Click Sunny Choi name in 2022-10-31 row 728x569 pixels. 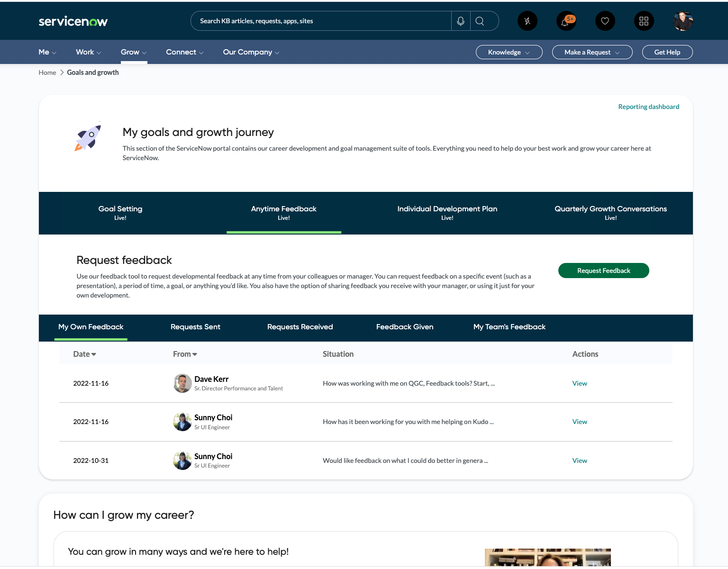(x=213, y=456)
